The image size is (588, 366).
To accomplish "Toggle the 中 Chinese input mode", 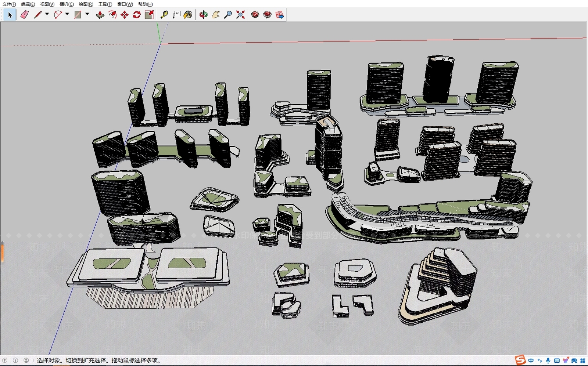I will click(531, 360).
